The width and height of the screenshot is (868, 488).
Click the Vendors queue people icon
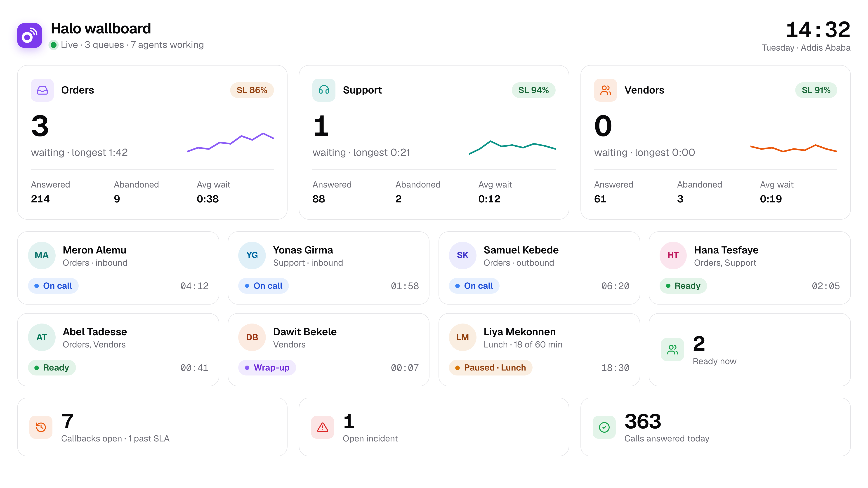coord(606,90)
